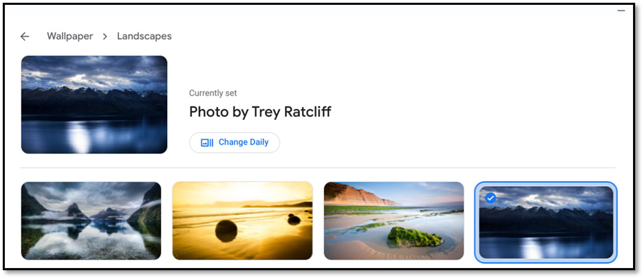Click the large current wallpaper preview image
The width and height of the screenshot is (644, 279).
94,105
